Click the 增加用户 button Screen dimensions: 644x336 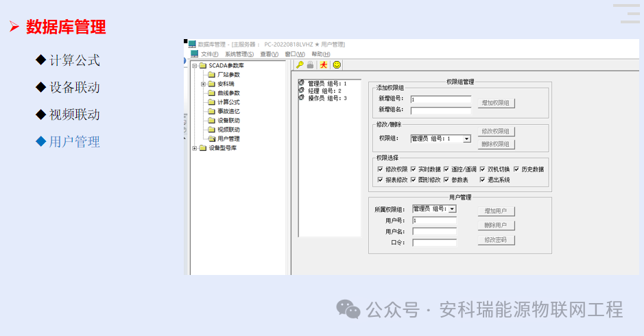(496, 211)
